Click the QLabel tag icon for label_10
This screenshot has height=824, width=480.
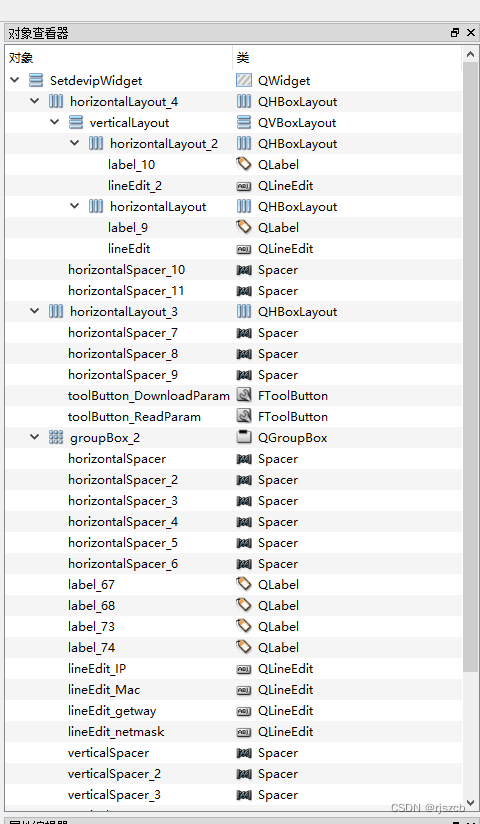pos(243,164)
